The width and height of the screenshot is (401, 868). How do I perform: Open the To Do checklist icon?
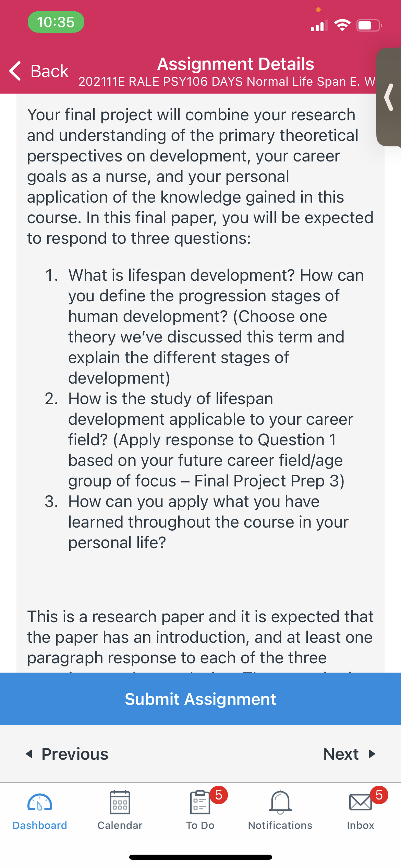point(200,802)
